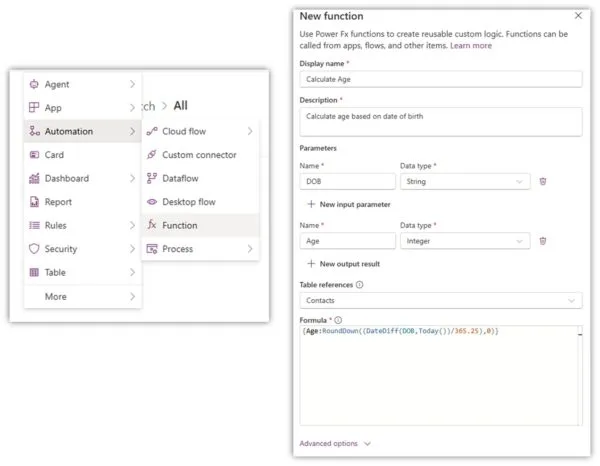Click the Cloud flow icon
Image resolution: width=600 pixels, height=466 pixels.
click(152, 131)
